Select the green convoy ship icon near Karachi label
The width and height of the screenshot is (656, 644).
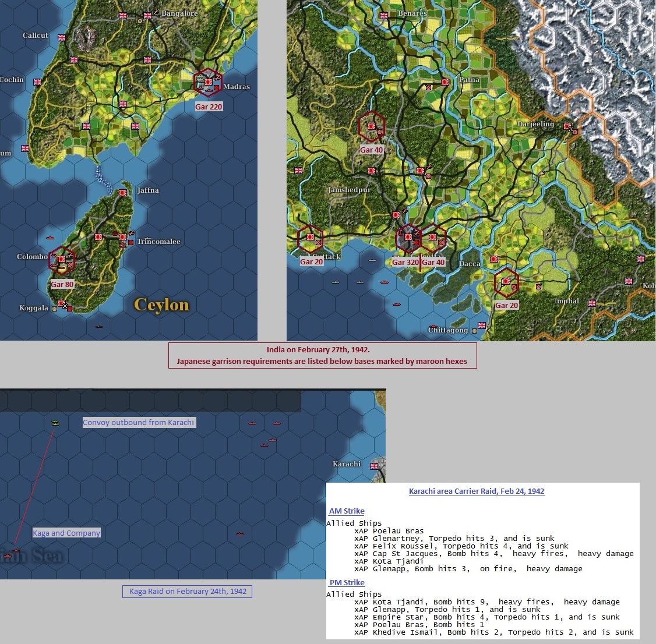click(55, 423)
